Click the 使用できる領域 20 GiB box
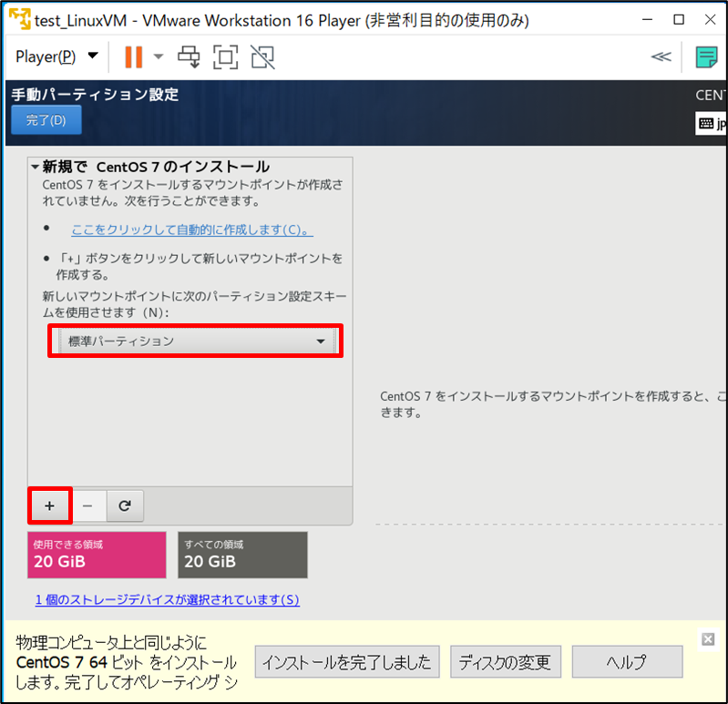The image size is (728, 704). click(x=97, y=555)
